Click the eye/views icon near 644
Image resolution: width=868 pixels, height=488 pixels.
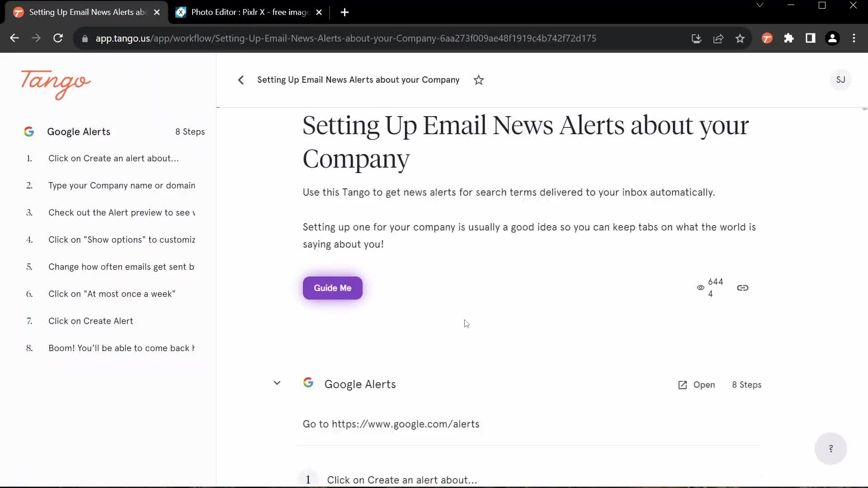[700, 287]
